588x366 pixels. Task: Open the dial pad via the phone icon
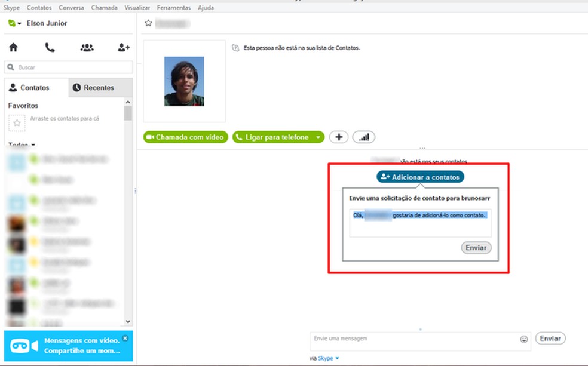pos(50,47)
